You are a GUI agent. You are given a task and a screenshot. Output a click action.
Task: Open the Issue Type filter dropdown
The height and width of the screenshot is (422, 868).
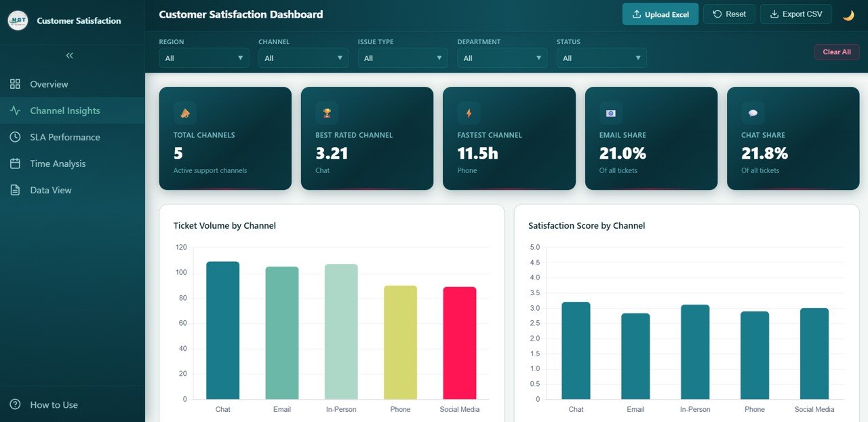[x=402, y=58]
